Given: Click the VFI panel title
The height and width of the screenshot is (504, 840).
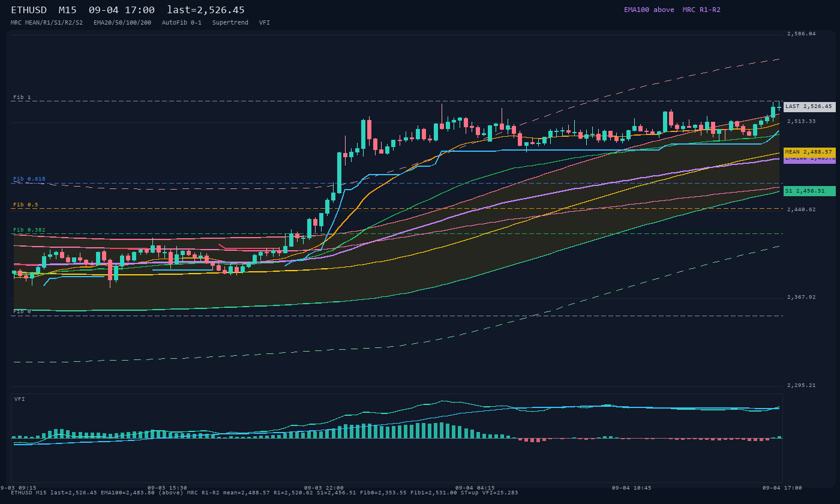Looking at the screenshot, I should pos(20,399).
